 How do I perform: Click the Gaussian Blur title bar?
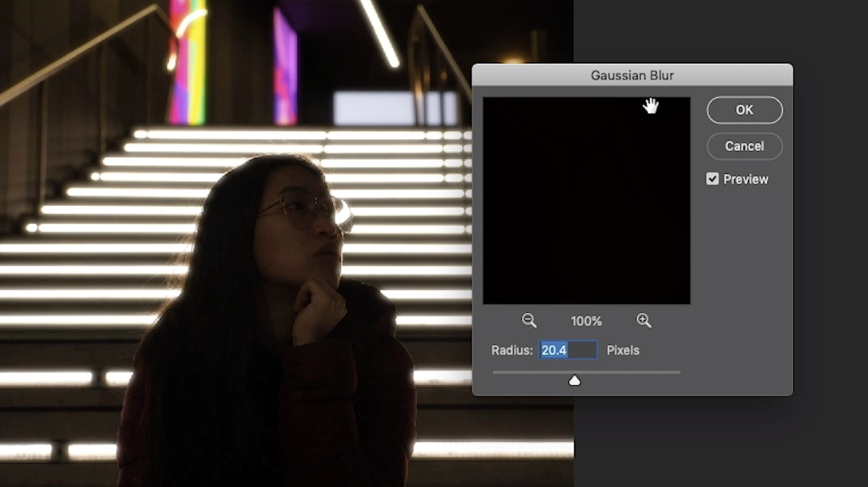(x=632, y=75)
